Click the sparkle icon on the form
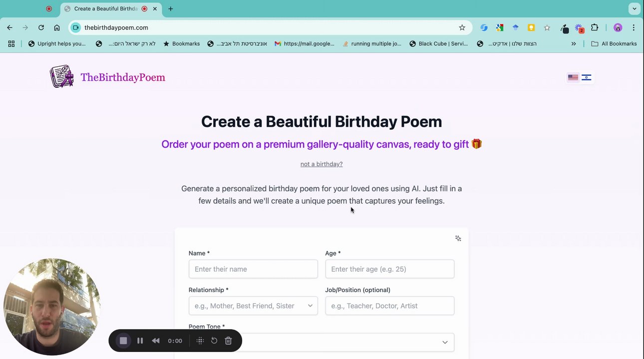The image size is (644, 359). (x=458, y=238)
